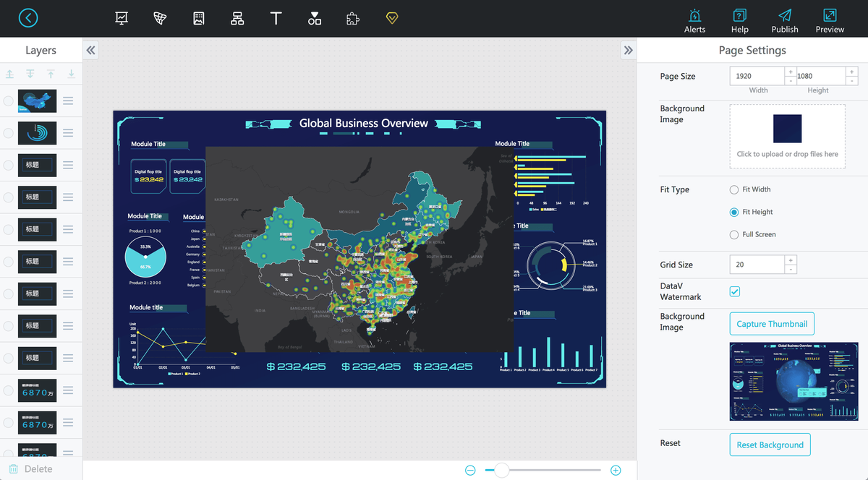Increase Grid Size with plus stepper
The height and width of the screenshot is (480, 868).
coord(791,260)
